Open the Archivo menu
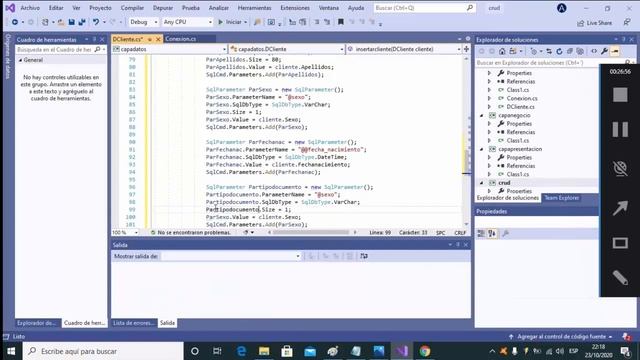The height and width of the screenshot is (360, 640). point(30,8)
